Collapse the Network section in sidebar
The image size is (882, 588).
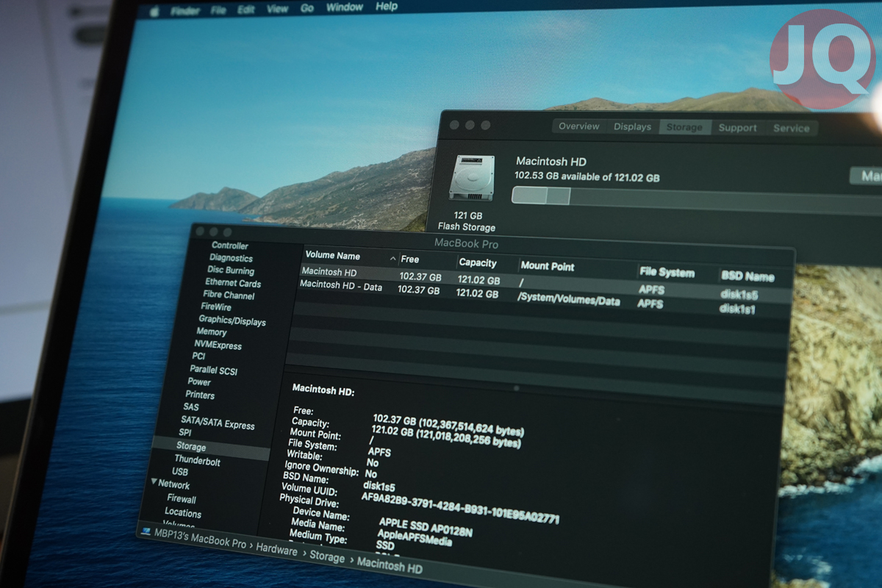(x=154, y=483)
